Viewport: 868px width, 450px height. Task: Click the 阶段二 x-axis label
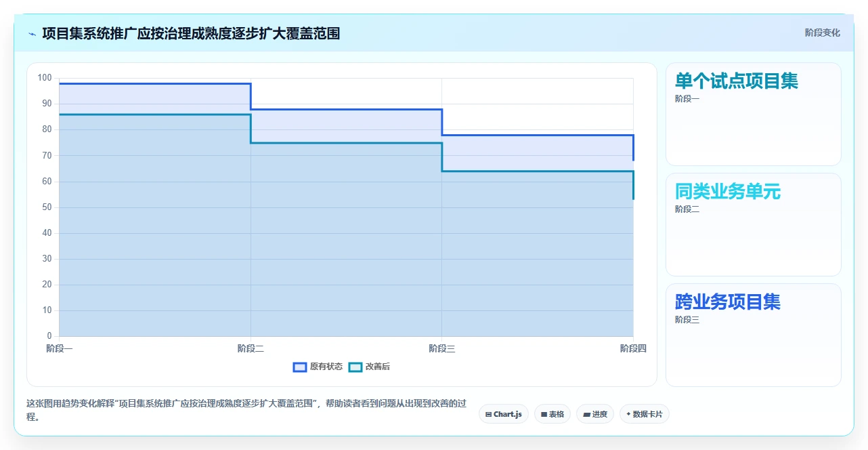tap(251, 348)
